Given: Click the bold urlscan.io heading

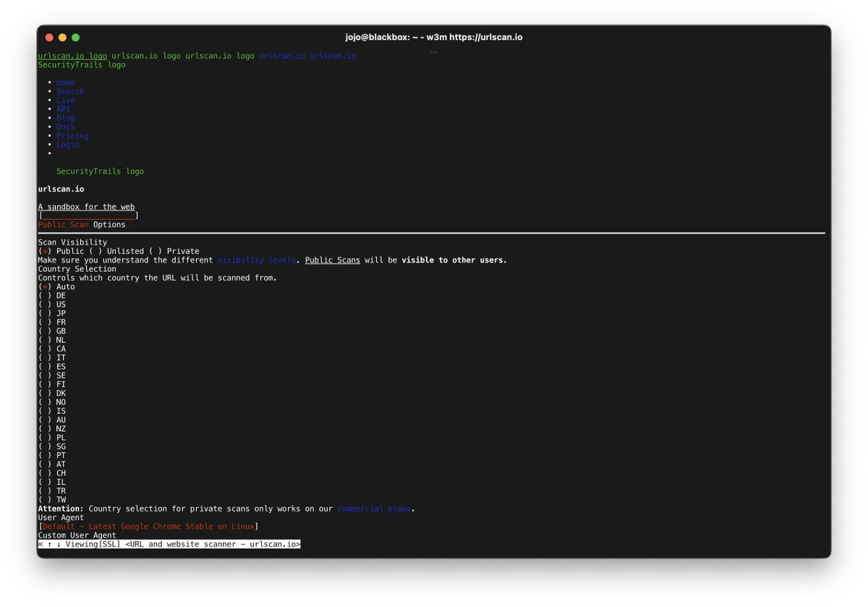Looking at the screenshot, I should 61,189.
